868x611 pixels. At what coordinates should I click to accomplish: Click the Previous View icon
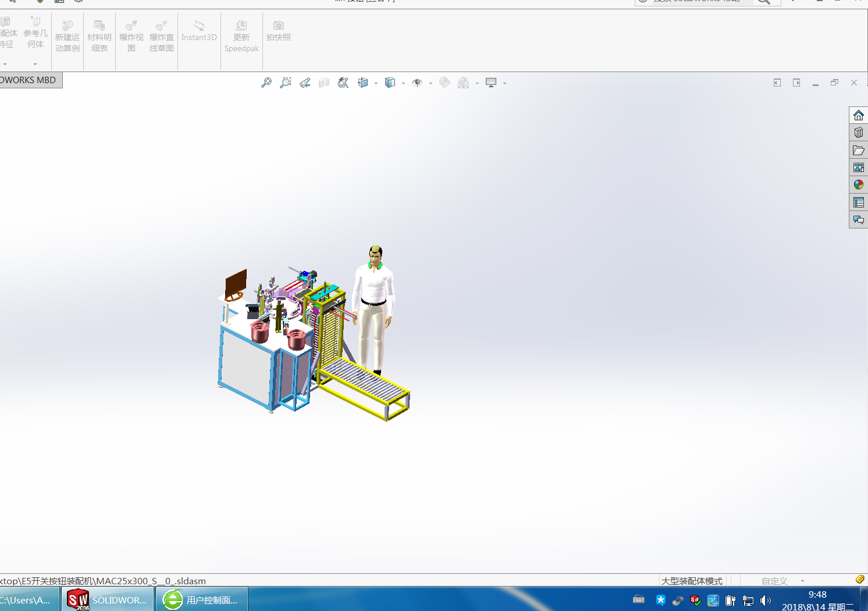click(x=305, y=83)
